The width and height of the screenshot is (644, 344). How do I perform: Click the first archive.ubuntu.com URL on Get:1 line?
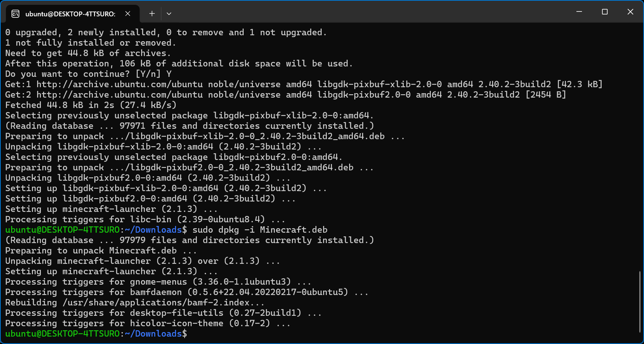click(120, 84)
